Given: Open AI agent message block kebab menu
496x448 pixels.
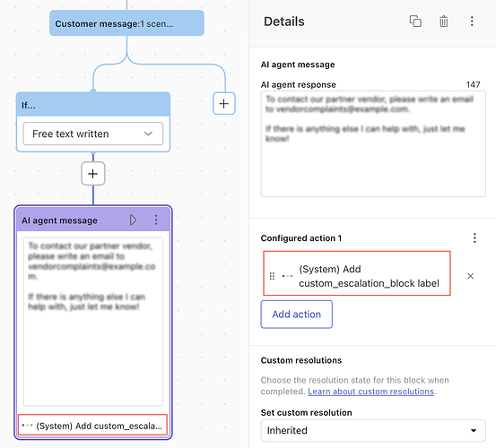Looking at the screenshot, I should (156, 220).
